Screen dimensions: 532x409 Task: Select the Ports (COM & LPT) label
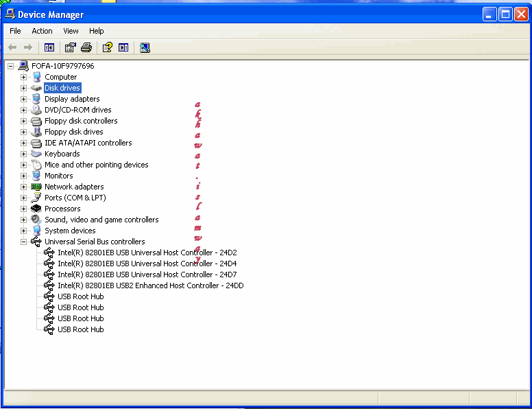click(75, 198)
